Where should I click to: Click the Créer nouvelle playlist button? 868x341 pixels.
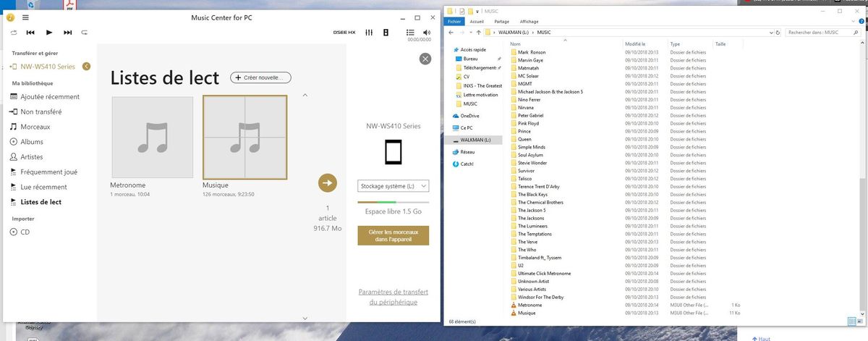click(262, 77)
